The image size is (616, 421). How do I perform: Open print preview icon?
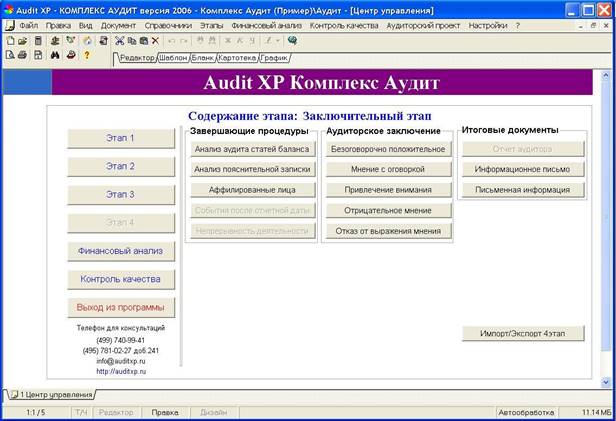tap(11, 55)
